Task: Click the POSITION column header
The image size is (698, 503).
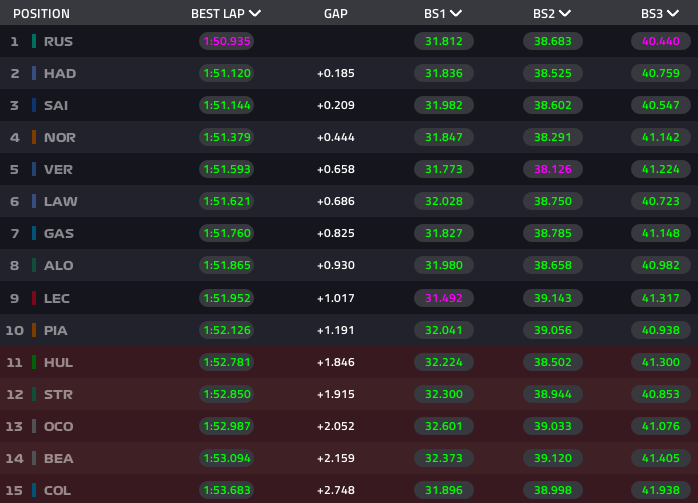Action: (x=41, y=14)
